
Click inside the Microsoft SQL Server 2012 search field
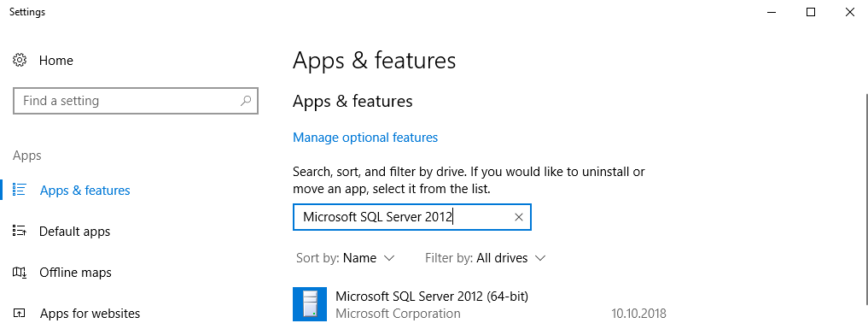coord(412,217)
